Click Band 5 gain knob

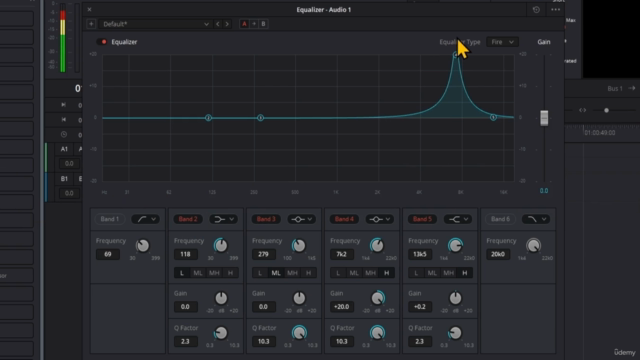456,298
